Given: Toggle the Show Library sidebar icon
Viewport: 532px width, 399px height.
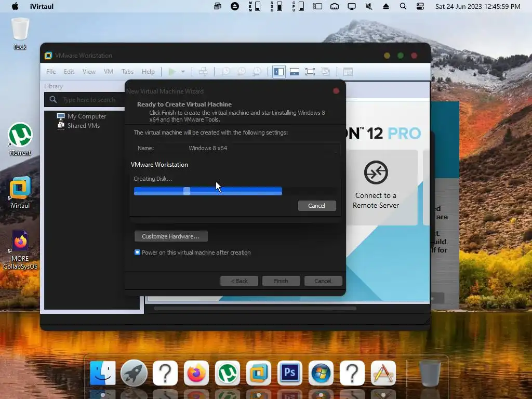Looking at the screenshot, I should tap(279, 72).
